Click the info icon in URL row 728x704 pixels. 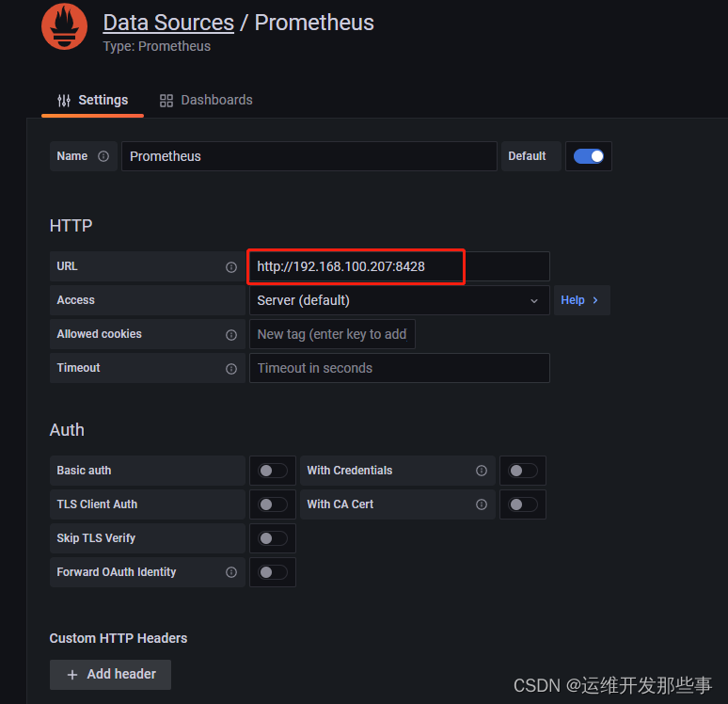[231, 267]
